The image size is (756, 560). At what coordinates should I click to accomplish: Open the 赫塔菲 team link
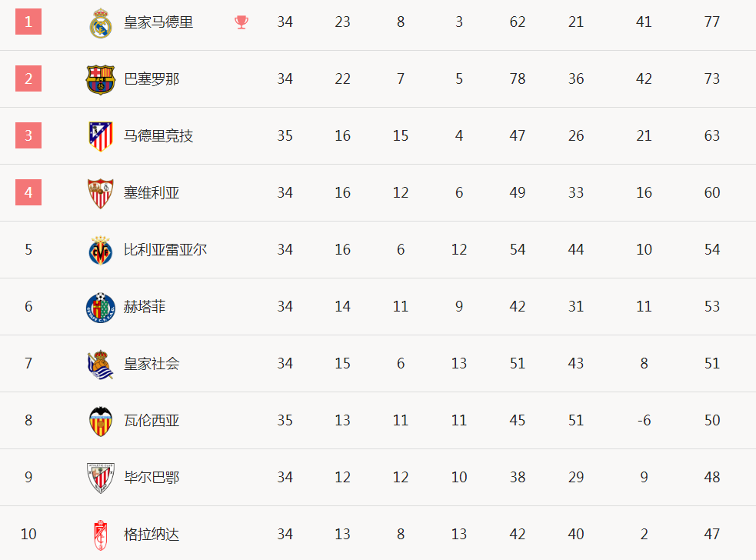pos(145,307)
